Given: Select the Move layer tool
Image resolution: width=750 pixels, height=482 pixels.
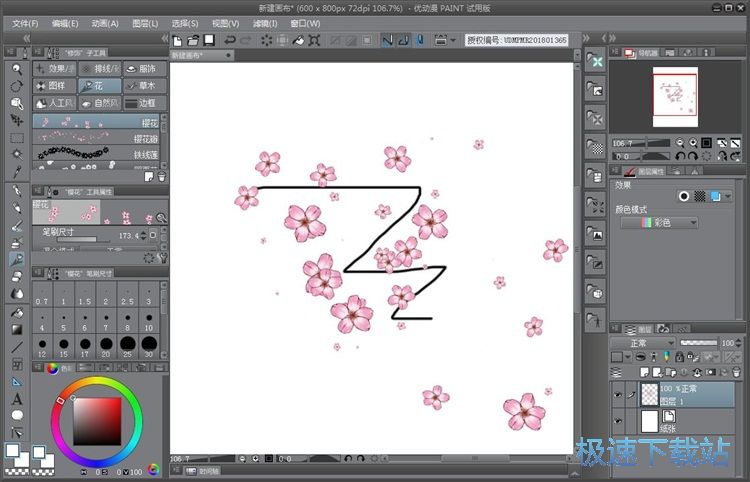Looking at the screenshot, I should tap(17, 120).
